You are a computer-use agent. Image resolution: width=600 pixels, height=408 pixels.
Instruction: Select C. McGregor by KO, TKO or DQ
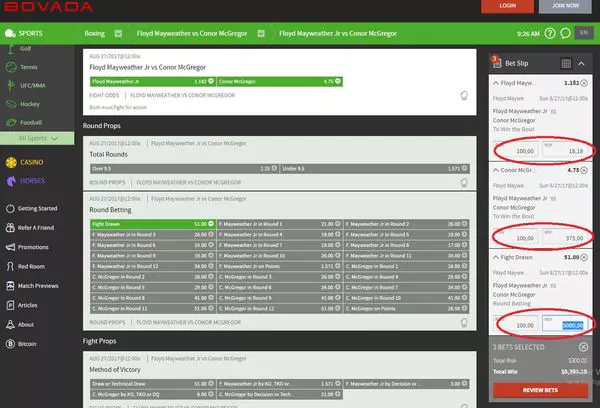coord(153,394)
